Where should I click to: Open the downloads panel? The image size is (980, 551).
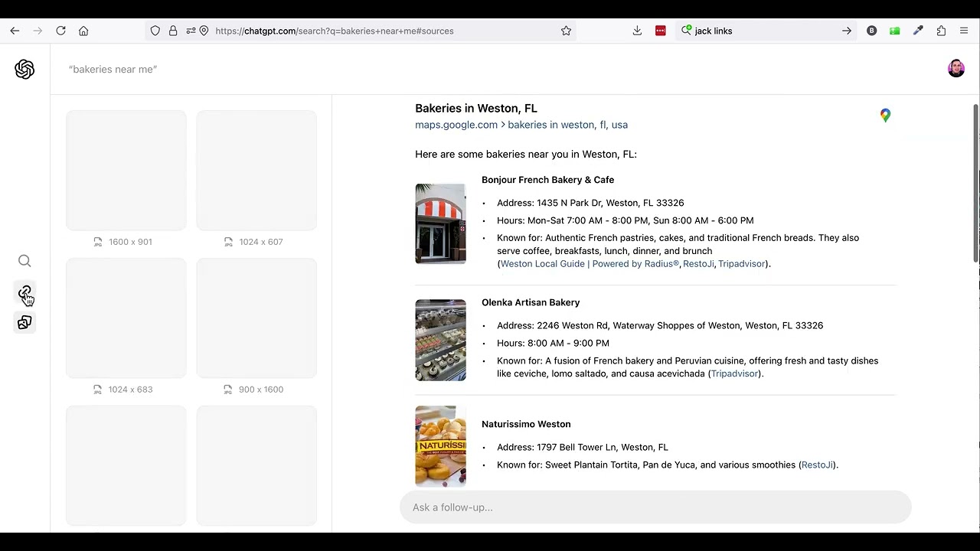[x=637, y=31]
